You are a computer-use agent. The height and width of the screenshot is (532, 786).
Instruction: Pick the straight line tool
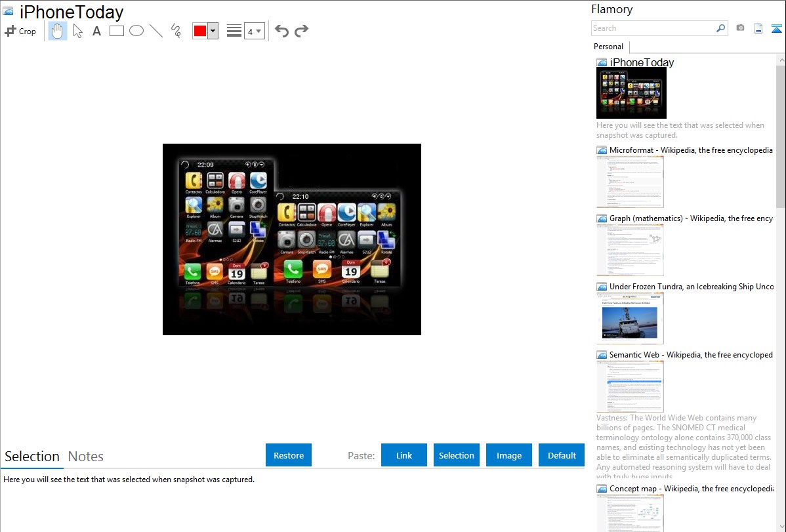coord(156,31)
